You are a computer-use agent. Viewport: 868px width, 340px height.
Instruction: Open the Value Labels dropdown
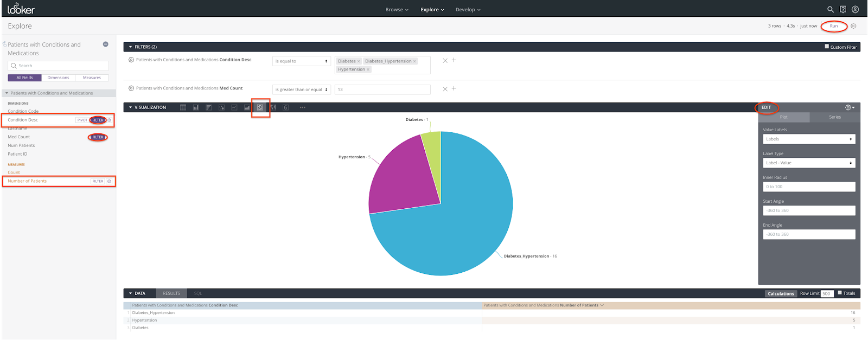(808, 139)
